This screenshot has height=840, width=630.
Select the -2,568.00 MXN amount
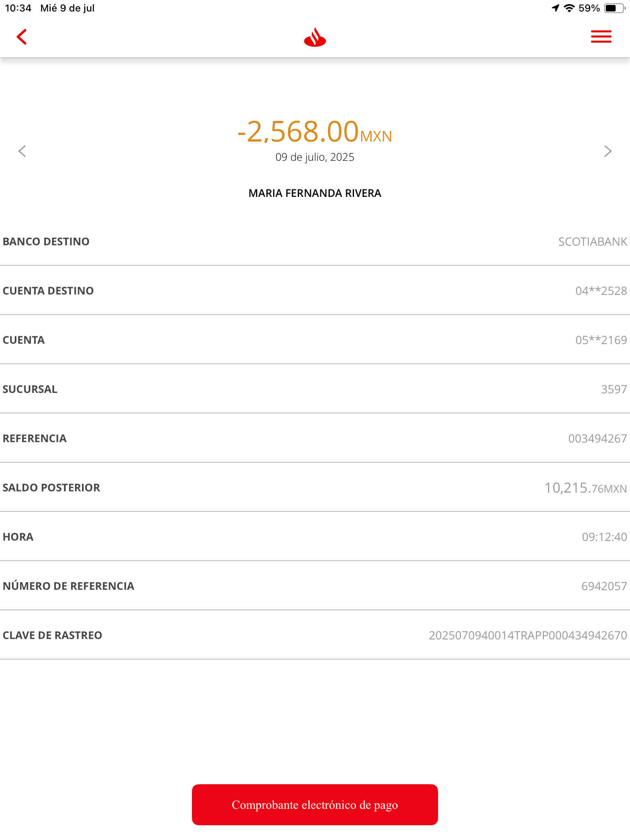[x=315, y=132]
